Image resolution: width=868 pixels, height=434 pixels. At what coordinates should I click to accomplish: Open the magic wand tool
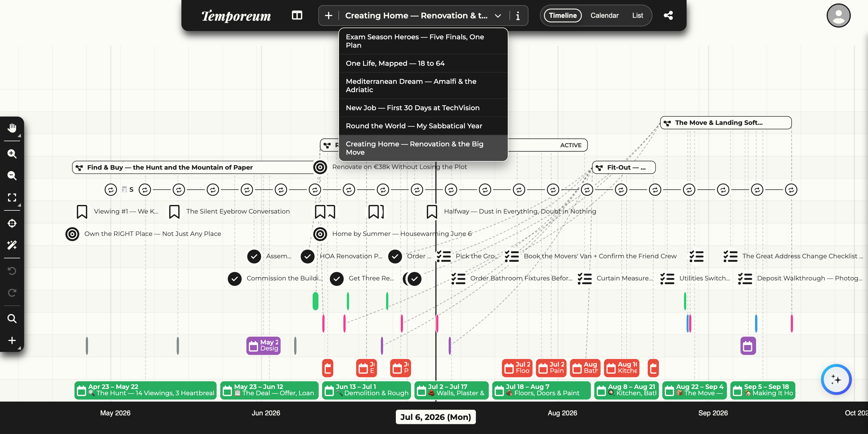click(x=12, y=245)
